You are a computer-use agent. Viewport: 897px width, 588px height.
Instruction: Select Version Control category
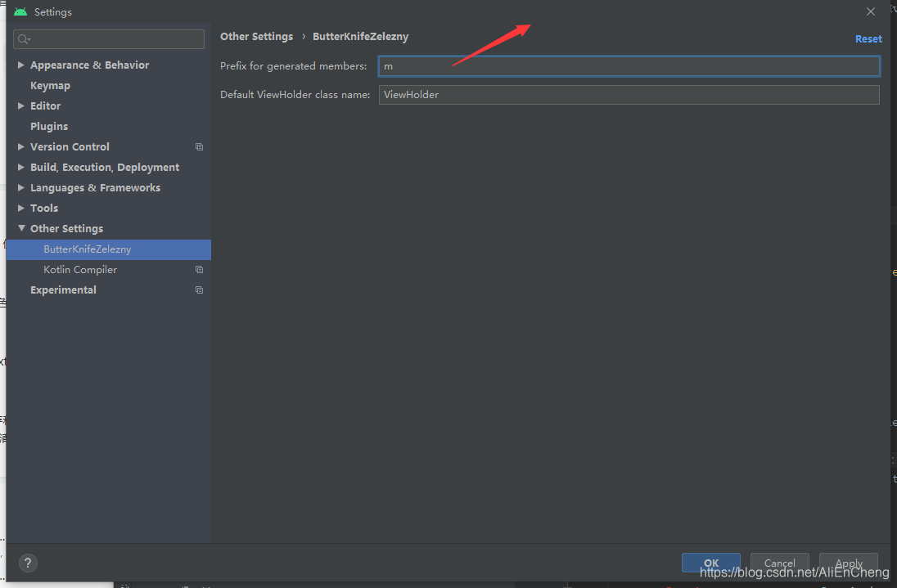[70, 147]
